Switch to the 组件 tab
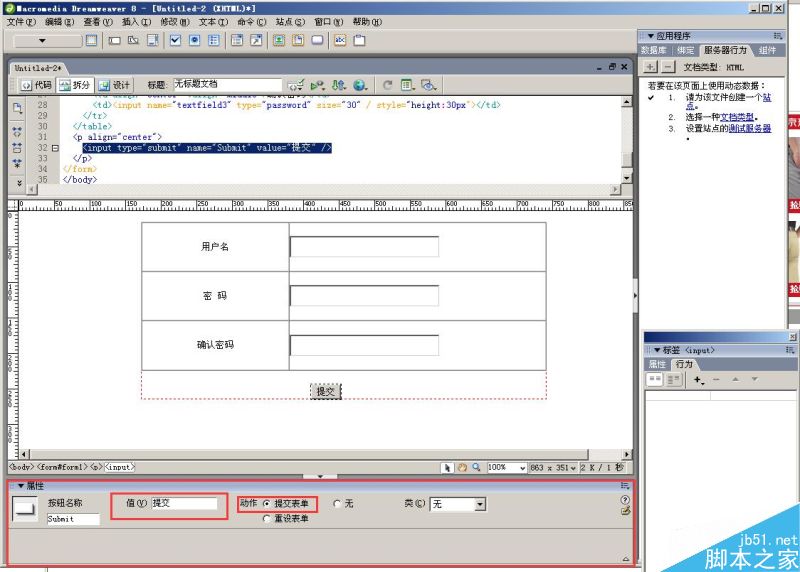The image size is (800, 572). 767,50
